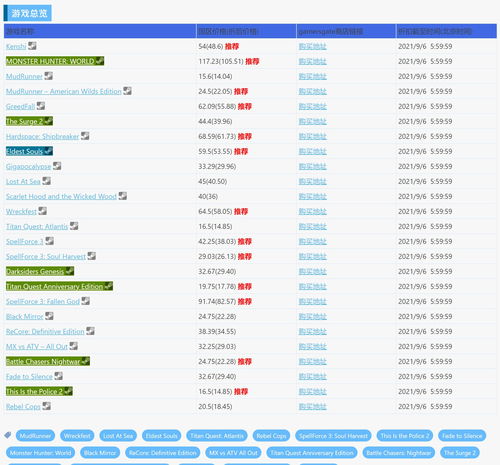500x465 pixels.
Task: Open the Steam icon after Scarlet Hood and the Wicked Wood
Action: point(123,196)
